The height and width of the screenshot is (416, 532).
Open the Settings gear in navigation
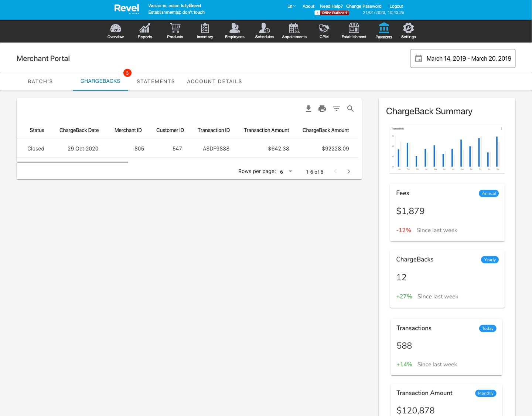(x=408, y=31)
